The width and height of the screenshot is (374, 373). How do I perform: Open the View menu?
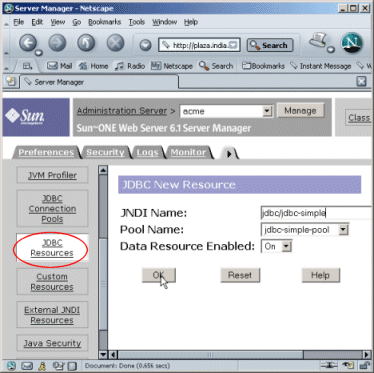[x=58, y=22]
